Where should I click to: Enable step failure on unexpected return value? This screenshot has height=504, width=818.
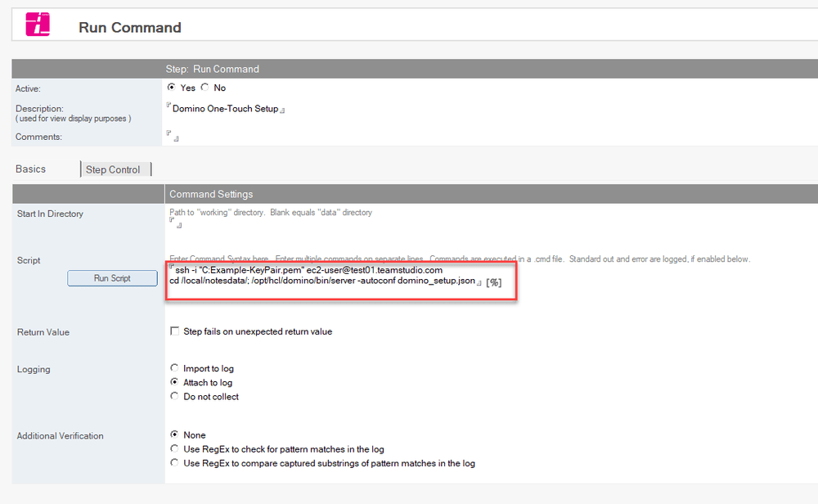point(175,331)
